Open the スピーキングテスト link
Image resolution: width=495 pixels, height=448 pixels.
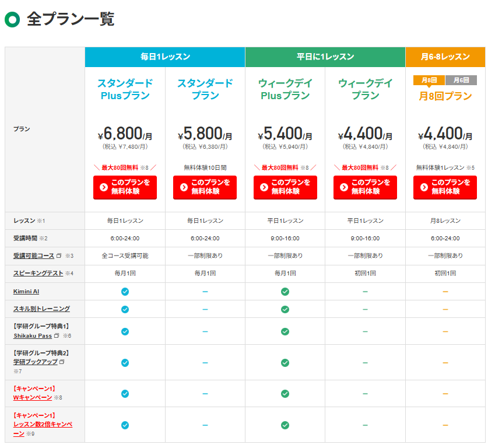37,274
